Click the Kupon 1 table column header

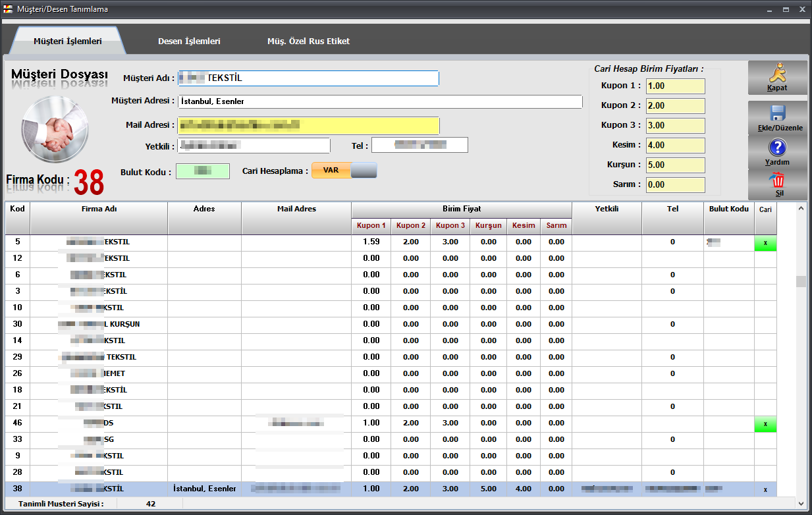(x=371, y=226)
